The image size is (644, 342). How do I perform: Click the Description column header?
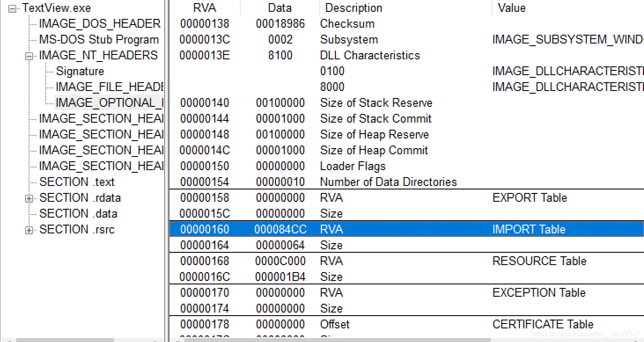406,8
